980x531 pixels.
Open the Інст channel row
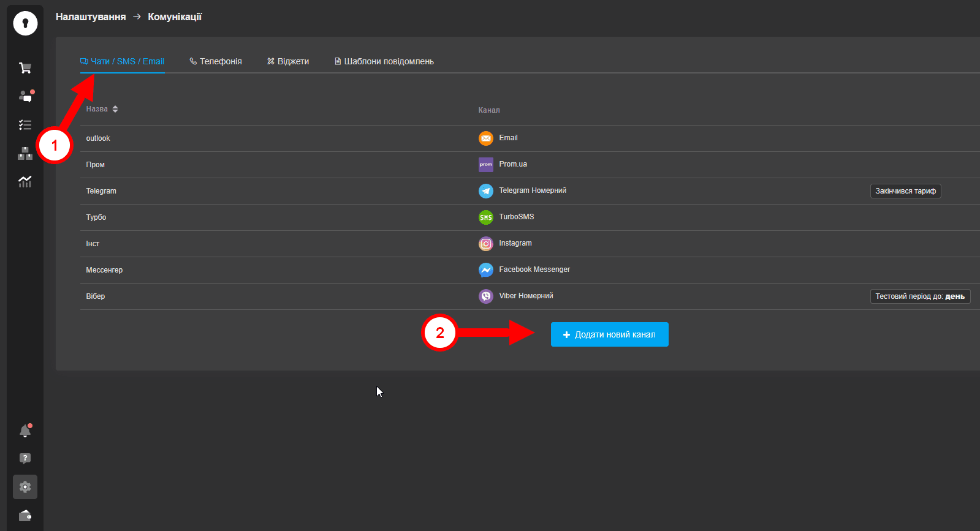click(x=530, y=244)
